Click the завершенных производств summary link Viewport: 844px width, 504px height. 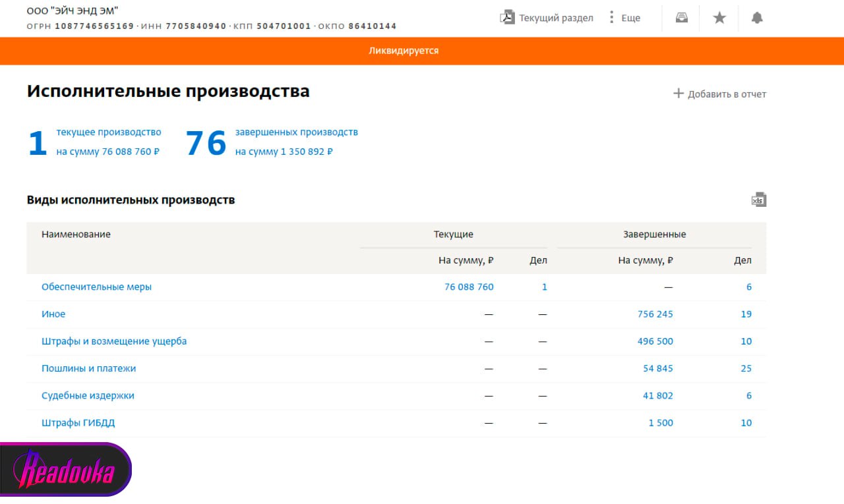pyautogui.click(x=296, y=132)
